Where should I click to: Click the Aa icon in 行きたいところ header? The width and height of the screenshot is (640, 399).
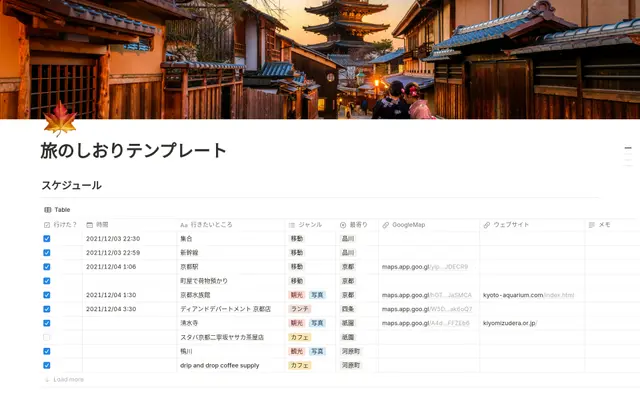click(x=184, y=225)
